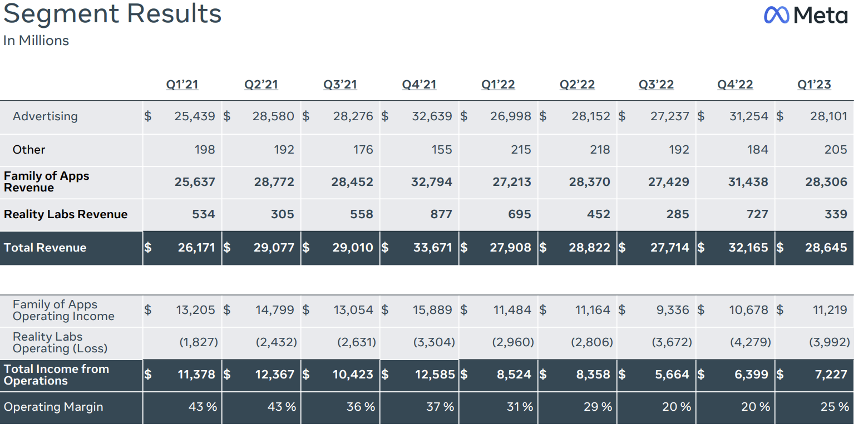868x433 pixels.
Task: Select the Q4'22 column header
Action: pos(735,85)
